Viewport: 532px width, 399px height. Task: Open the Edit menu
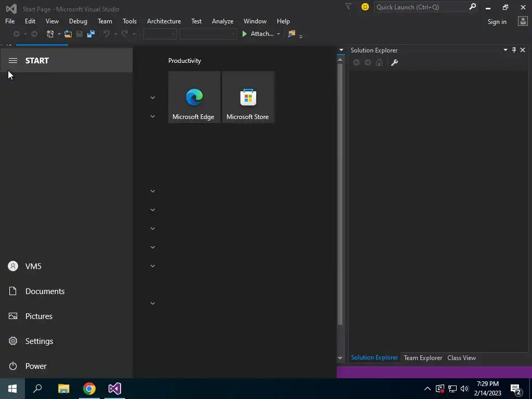click(30, 21)
